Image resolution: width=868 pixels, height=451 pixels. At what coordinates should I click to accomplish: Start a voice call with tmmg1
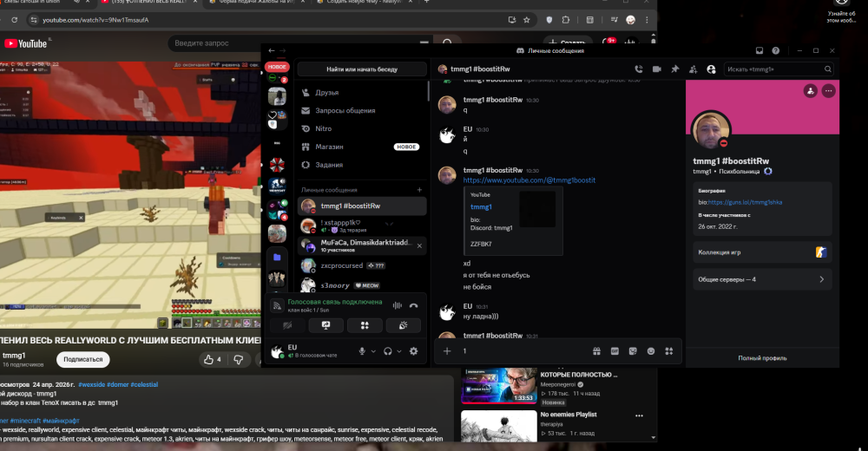click(638, 69)
